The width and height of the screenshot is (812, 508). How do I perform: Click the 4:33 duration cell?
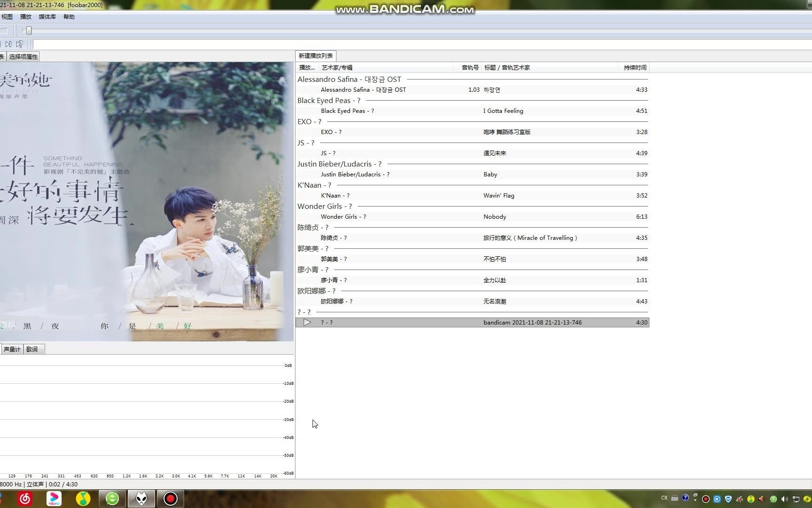(641, 89)
